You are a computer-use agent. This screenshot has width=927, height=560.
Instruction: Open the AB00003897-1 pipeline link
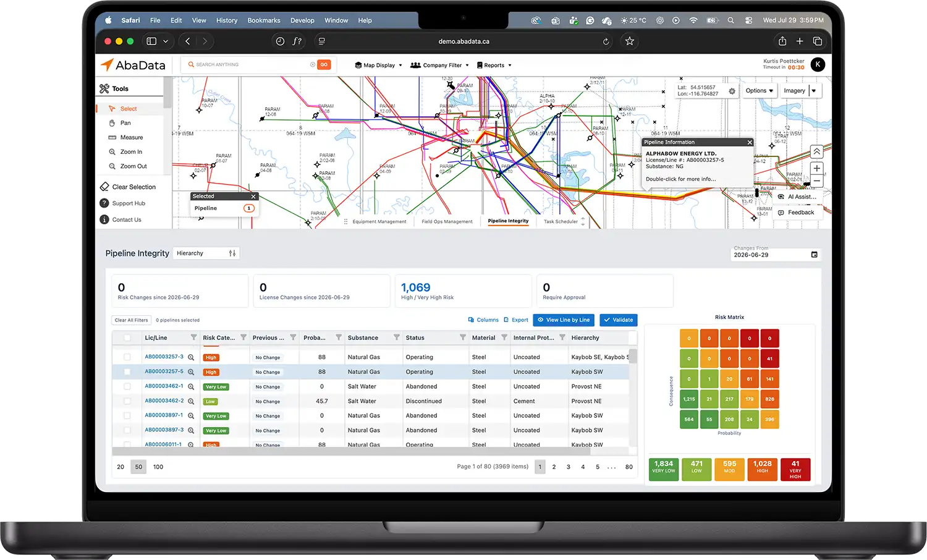[x=164, y=415]
